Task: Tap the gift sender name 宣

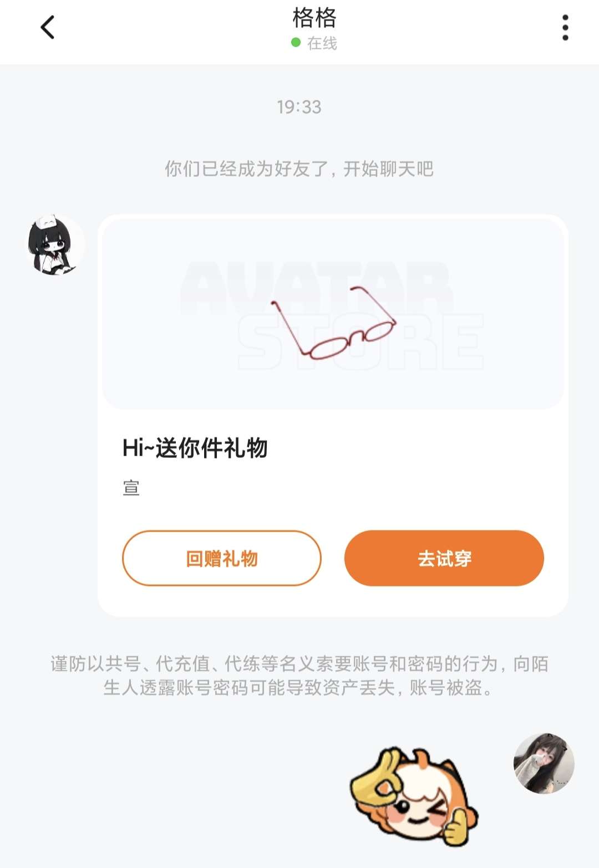Action: pyautogui.click(x=131, y=488)
